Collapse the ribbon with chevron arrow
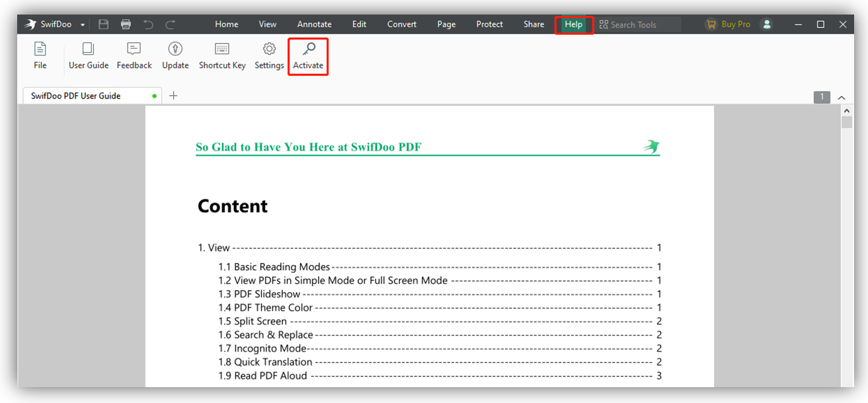 pos(842,98)
